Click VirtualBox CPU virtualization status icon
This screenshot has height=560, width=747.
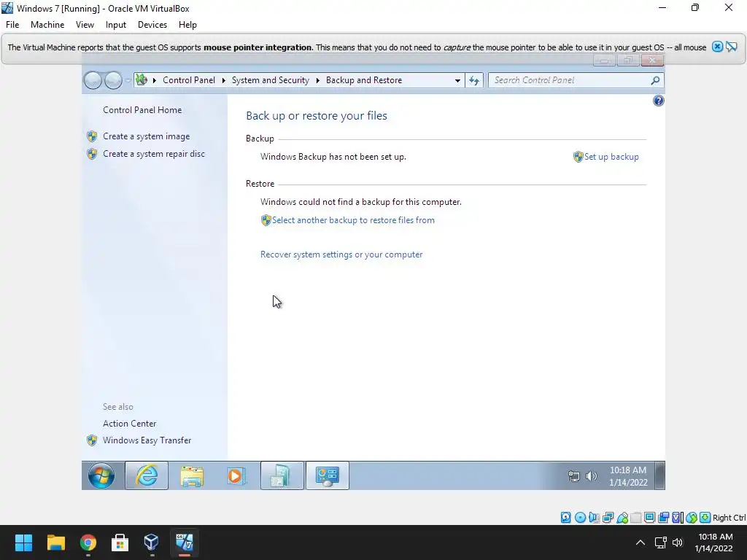[678, 518]
